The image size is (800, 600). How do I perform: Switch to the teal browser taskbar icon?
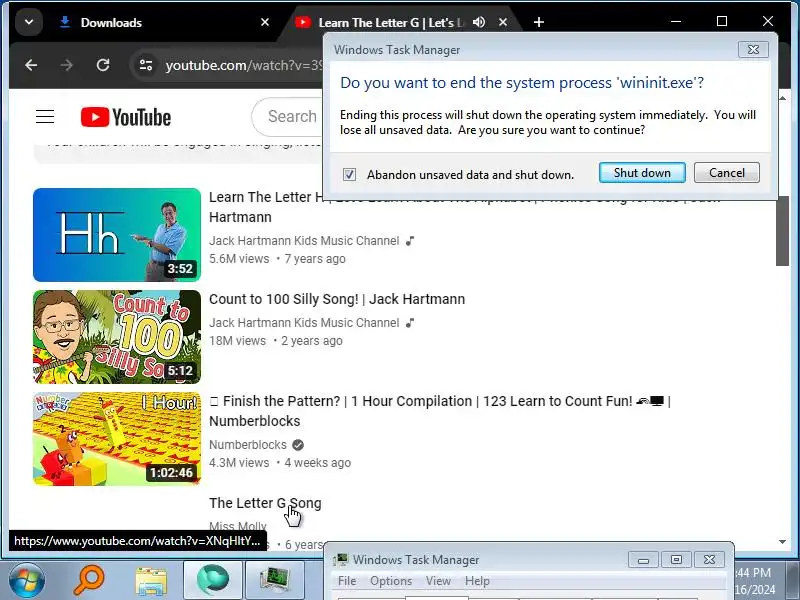213,580
